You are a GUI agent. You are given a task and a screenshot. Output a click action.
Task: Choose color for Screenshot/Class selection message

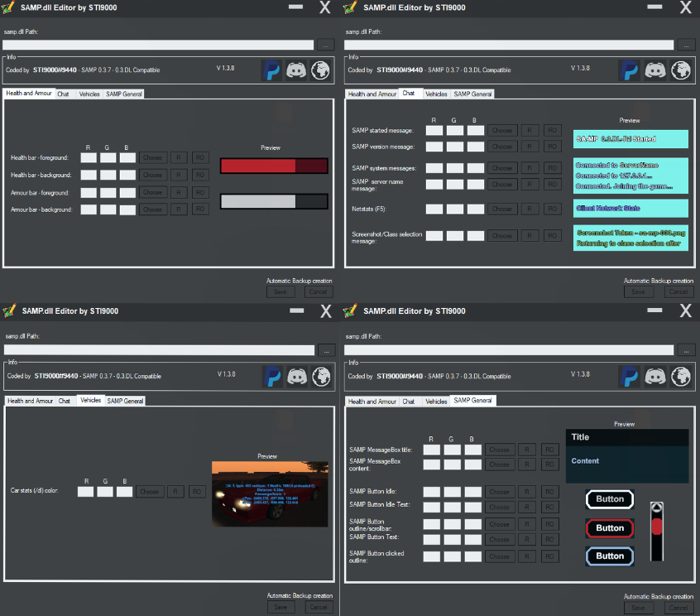point(502,235)
